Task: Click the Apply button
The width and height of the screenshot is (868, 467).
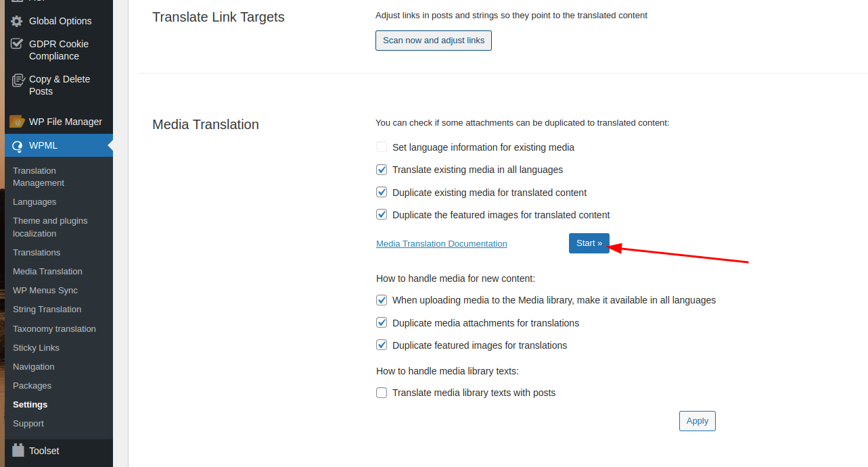Action: (x=697, y=421)
